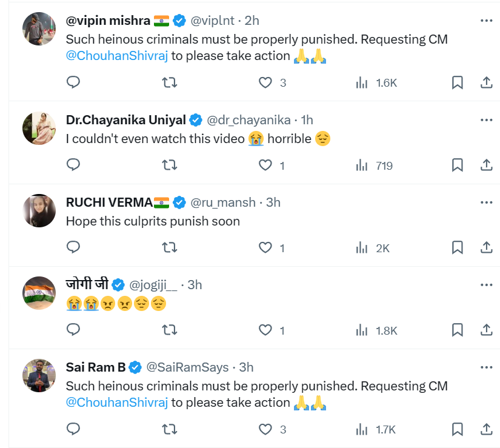The image size is (500, 448).
Task: Retweet Dr.Chayanika Uniyal's tweet
Action: tap(170, 165)
